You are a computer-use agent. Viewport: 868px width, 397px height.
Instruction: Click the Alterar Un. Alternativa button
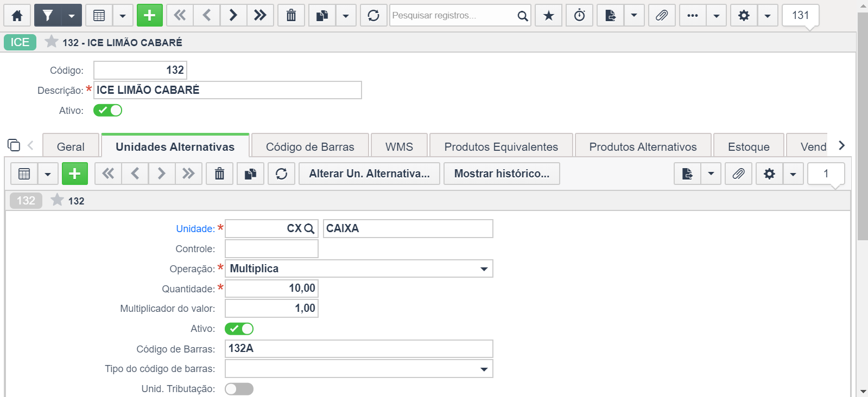pos(369,174)
